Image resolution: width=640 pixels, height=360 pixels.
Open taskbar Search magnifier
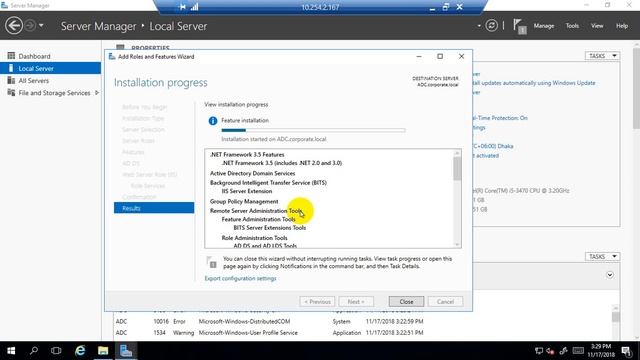click(x=34, y=351)
